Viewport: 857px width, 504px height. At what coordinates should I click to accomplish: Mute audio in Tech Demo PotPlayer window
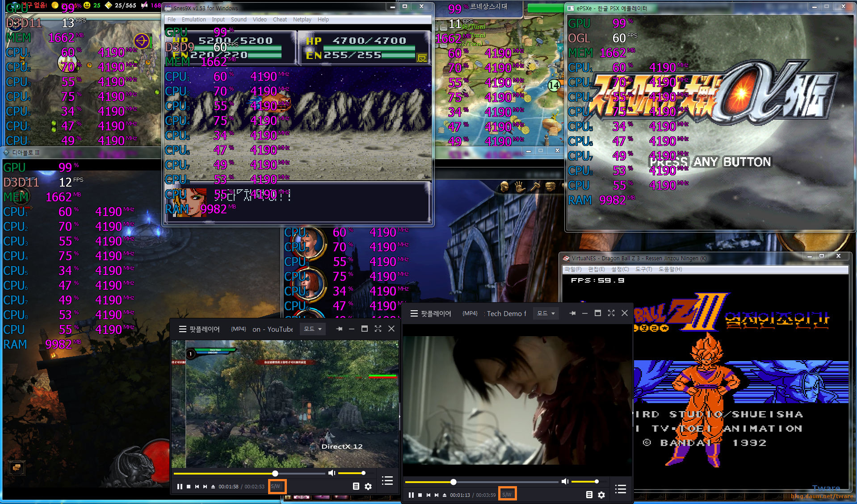click(565, 481)
